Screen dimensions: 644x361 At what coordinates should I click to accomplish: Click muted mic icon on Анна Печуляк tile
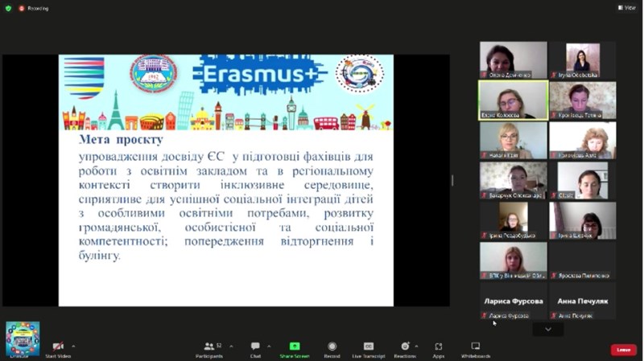click(554, 315)
